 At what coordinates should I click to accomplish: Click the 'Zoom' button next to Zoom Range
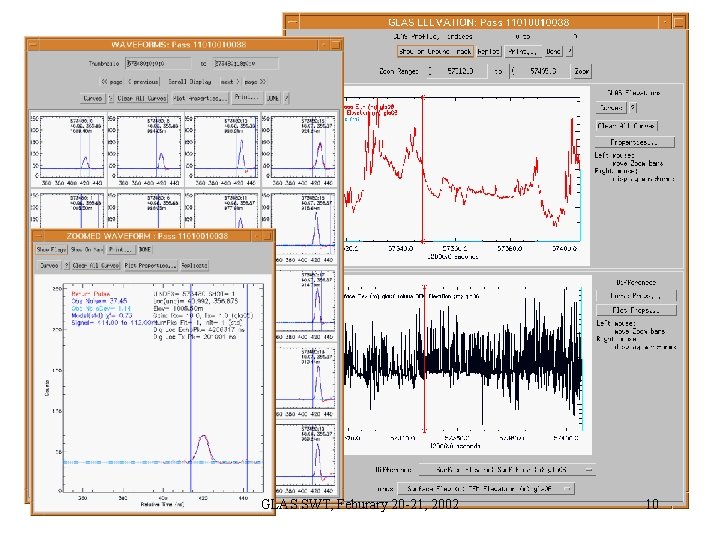(x=581, y=71)
